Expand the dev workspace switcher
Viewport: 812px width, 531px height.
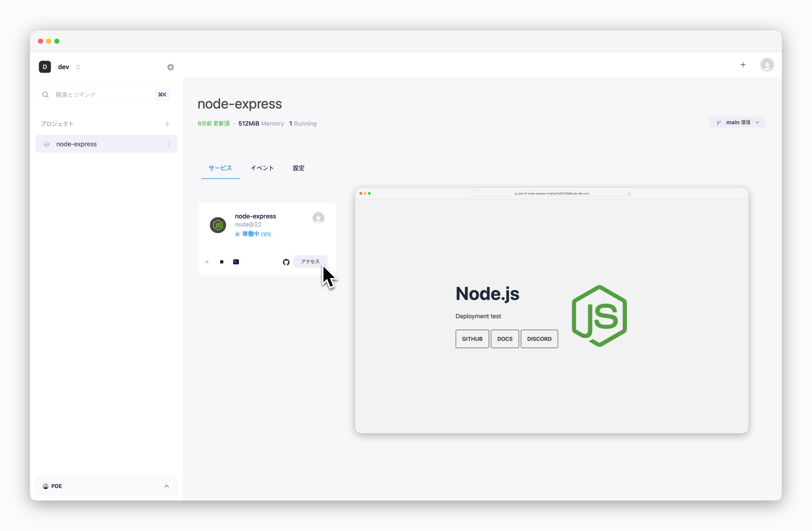(x=78, y=67)
